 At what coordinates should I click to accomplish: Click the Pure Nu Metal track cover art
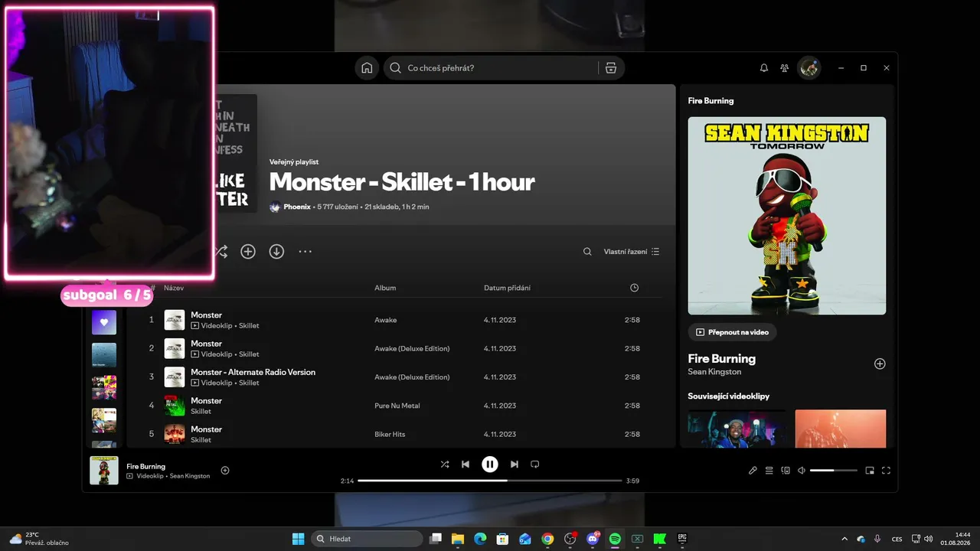(x=175, y=406)
